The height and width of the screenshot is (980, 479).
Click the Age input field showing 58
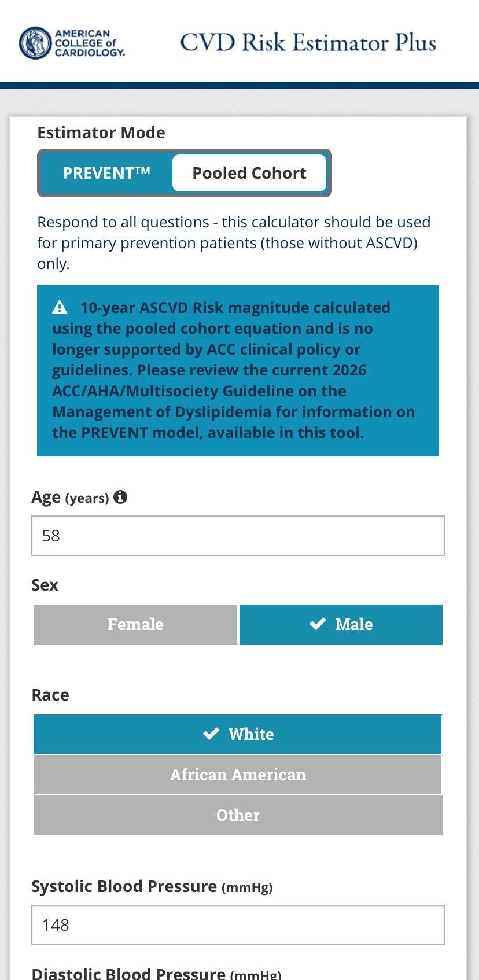click(238, 536)
